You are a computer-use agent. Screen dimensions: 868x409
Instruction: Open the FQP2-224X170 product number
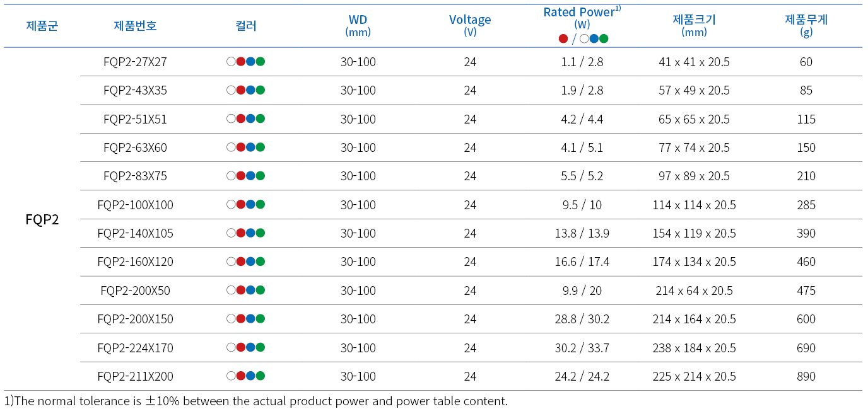click(135, 348)
